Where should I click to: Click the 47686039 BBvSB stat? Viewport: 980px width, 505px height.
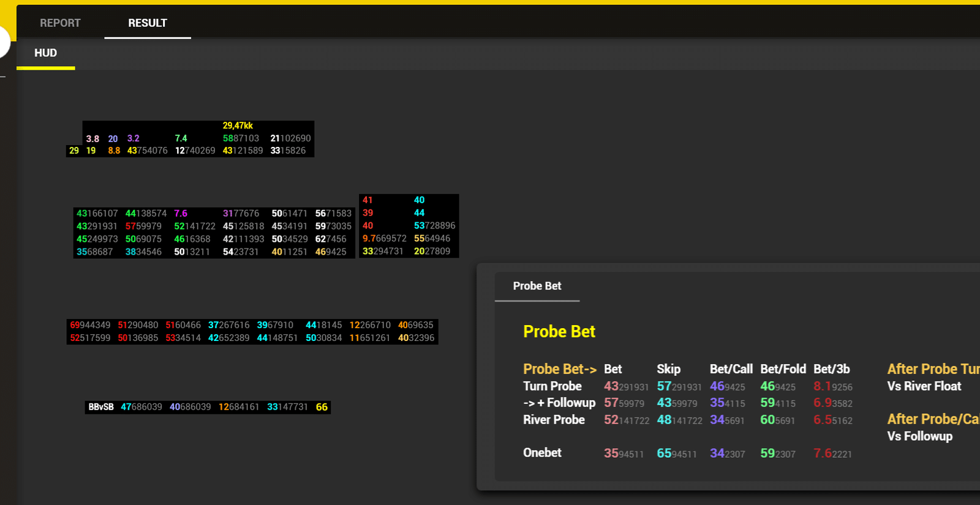pos(141,407)
